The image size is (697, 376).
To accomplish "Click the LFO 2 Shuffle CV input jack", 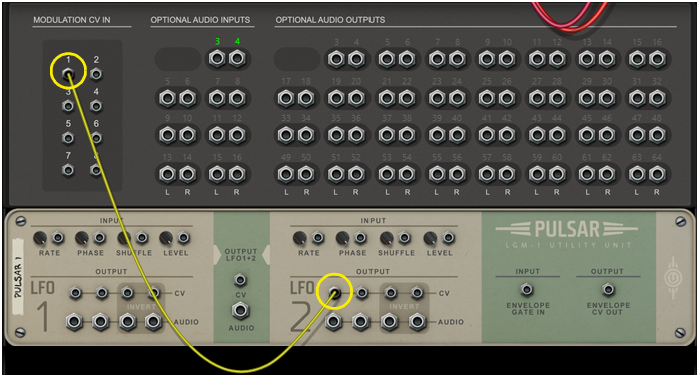I will pos(404,238).
